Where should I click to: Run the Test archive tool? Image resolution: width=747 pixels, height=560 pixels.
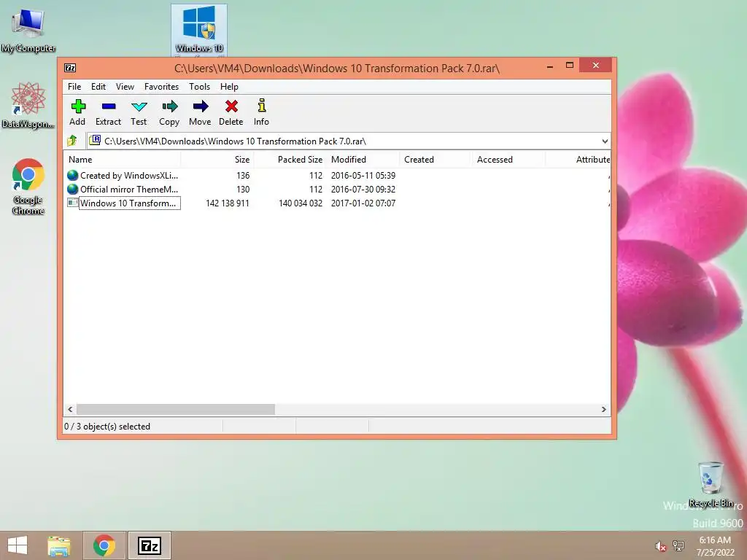click(x=139, y=106)
